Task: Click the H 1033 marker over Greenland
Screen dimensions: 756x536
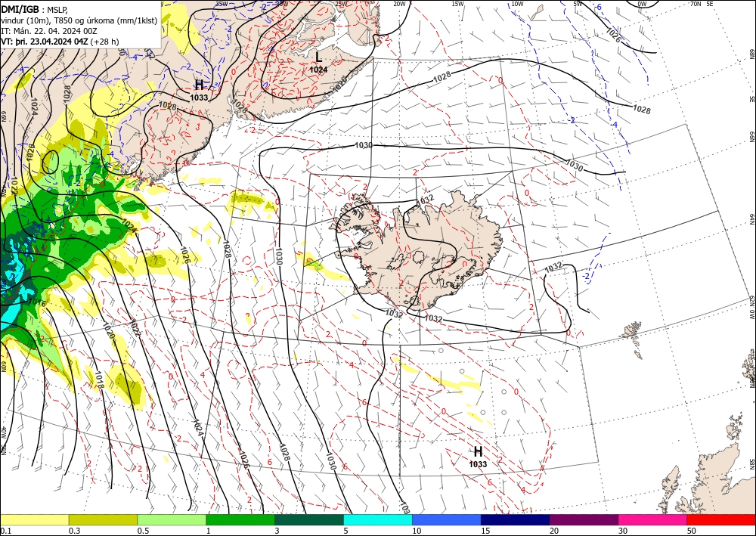Action: pos(199,91)
